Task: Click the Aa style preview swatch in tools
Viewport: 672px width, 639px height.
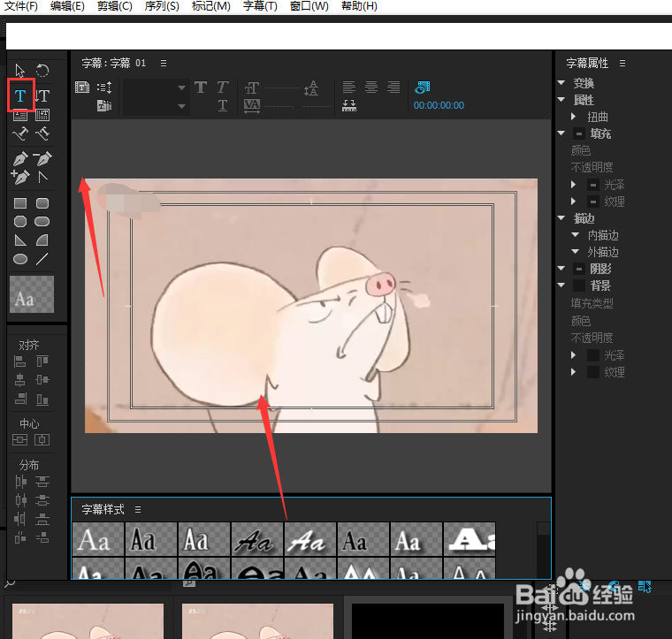Action: coord(32,294)
